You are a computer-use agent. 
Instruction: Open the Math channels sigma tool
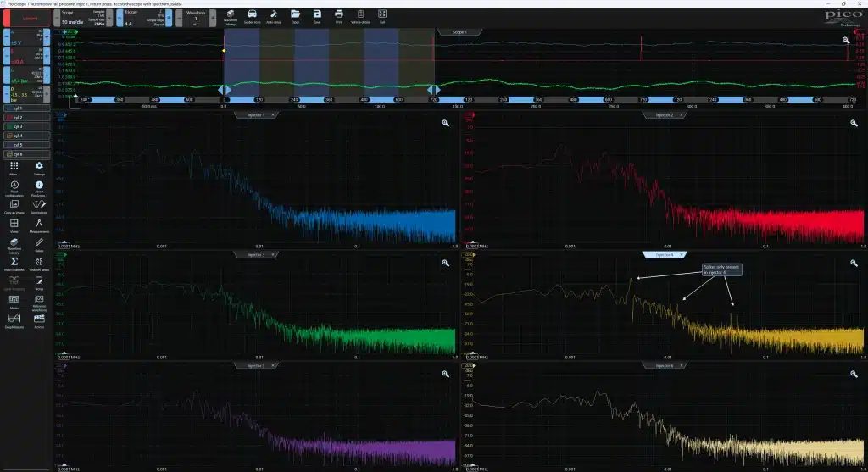click(x=14, y=264)
